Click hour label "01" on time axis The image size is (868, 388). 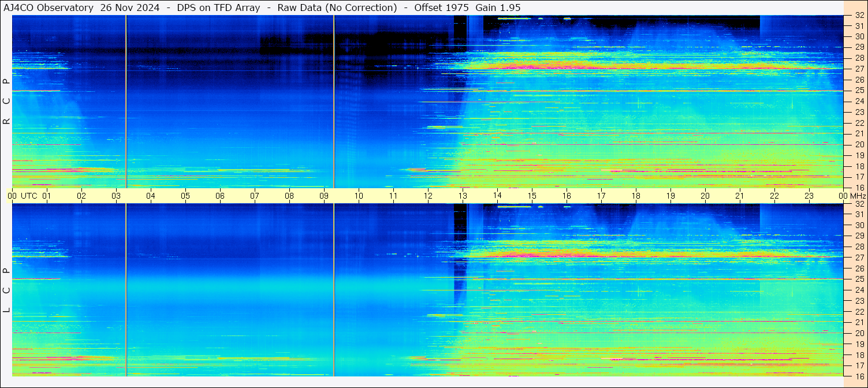47,196
